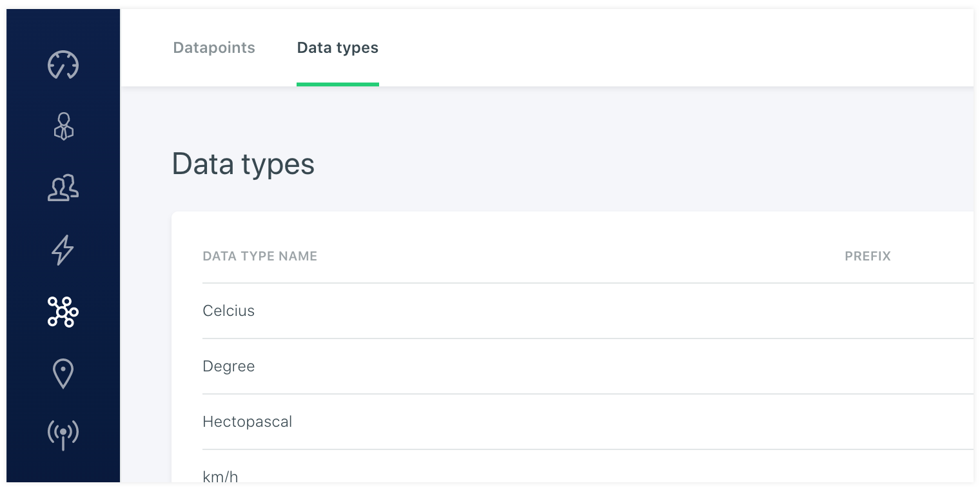Screen dimensions: 980x490
Task: Select the broadcast antenna sidebar icon
Action: click(63, 435)
